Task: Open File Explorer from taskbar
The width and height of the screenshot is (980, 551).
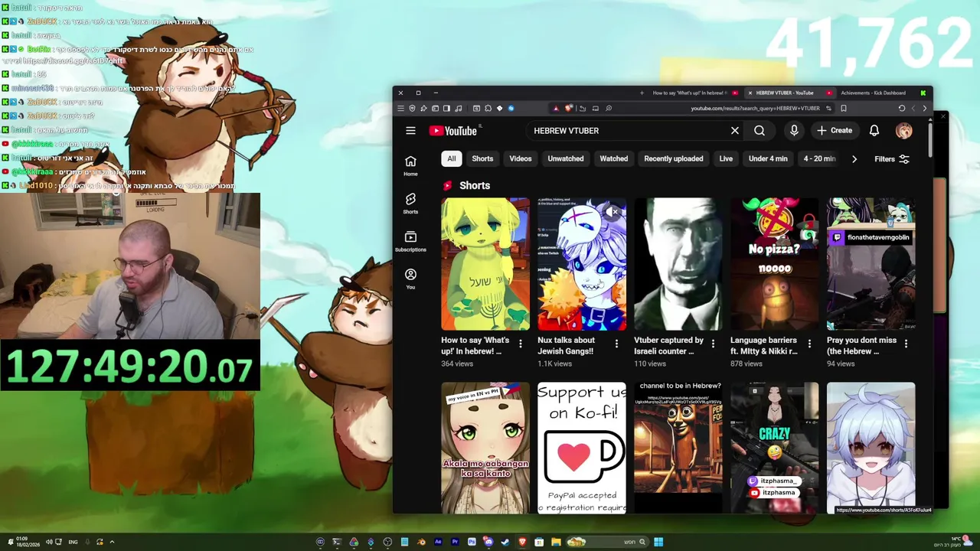Action: click(556, 542)
